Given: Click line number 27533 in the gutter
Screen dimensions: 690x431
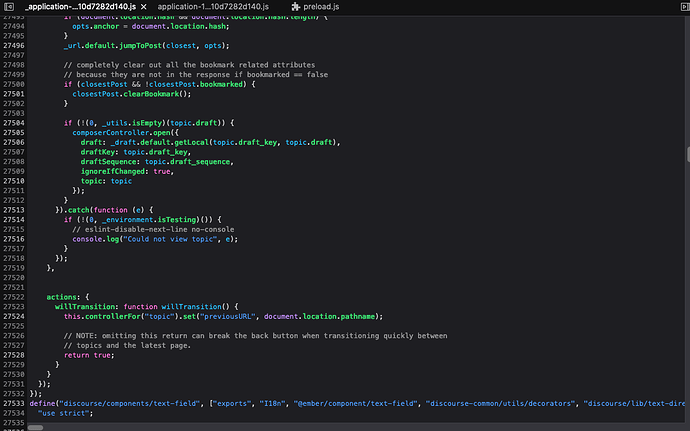Looking at the screenshot, I should [x=14, y=404].
